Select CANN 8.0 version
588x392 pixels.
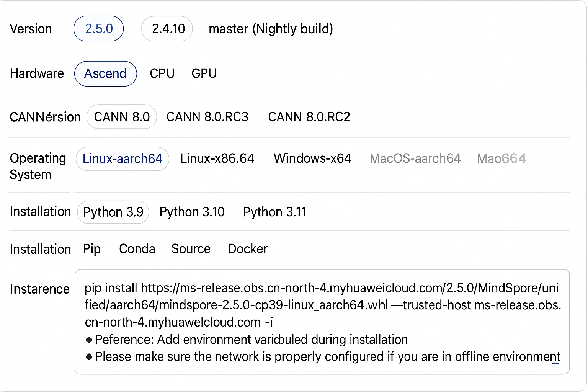point(122,117)
